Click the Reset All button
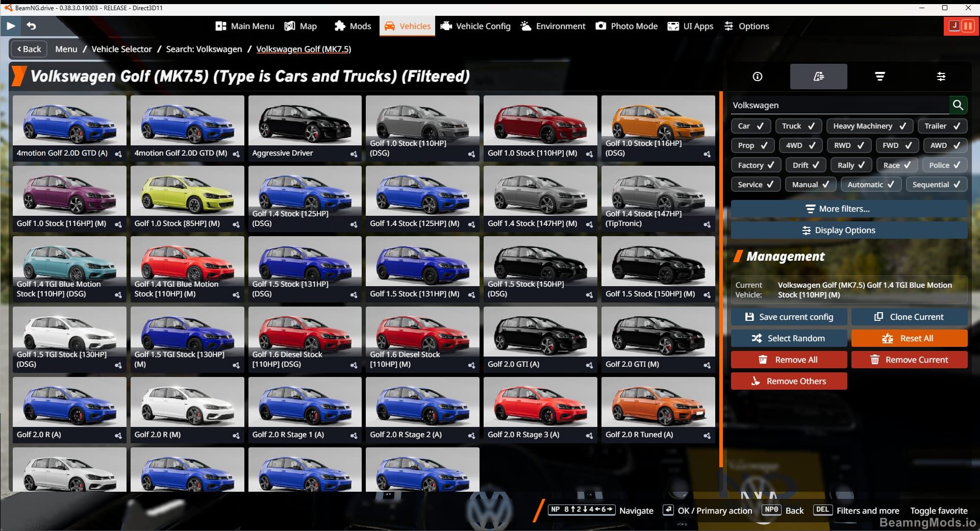Screen dimensions: 980x531 point(909,338)
